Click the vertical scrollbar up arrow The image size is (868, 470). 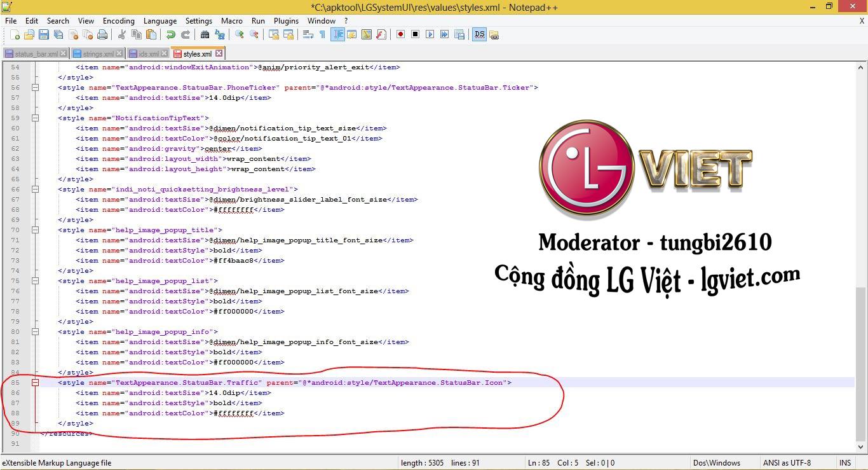[x=861, y=67]
